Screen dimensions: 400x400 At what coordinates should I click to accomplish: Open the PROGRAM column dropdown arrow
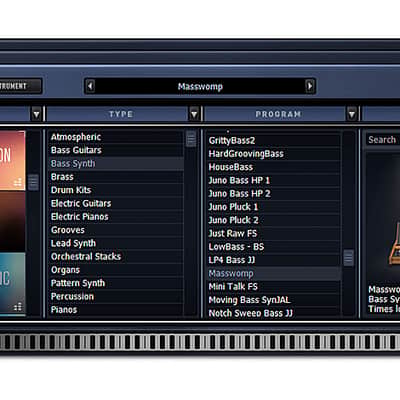[x=352, y=114]
